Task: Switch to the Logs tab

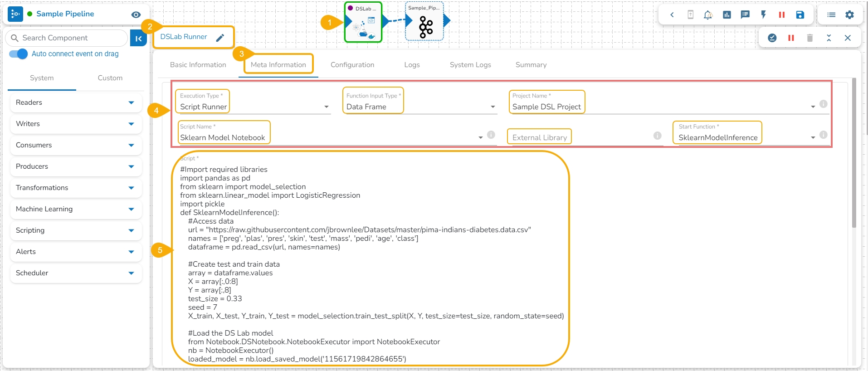Action: click(412, 65)
